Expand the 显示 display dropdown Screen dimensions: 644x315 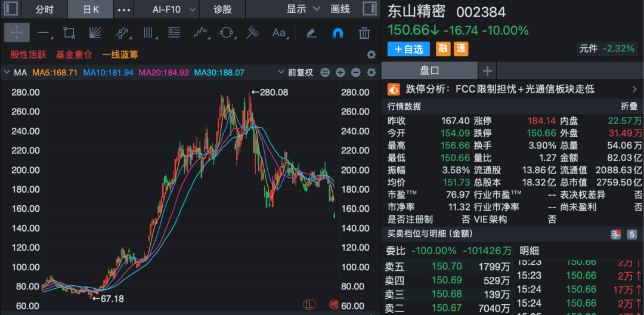(x=303, y=9)
